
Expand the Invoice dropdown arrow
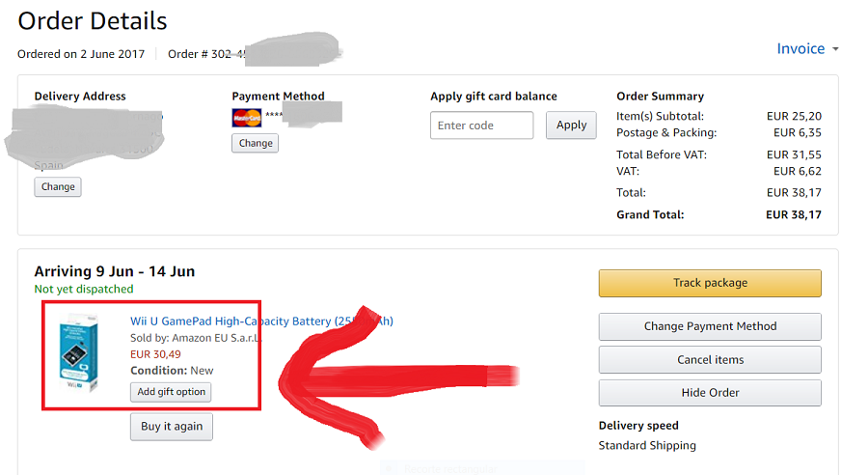tap(835, 49)
